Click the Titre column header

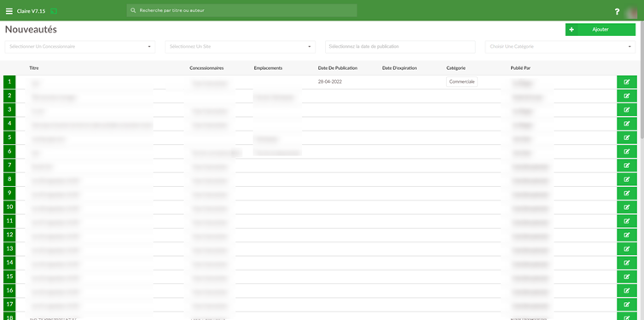(34, 68)
